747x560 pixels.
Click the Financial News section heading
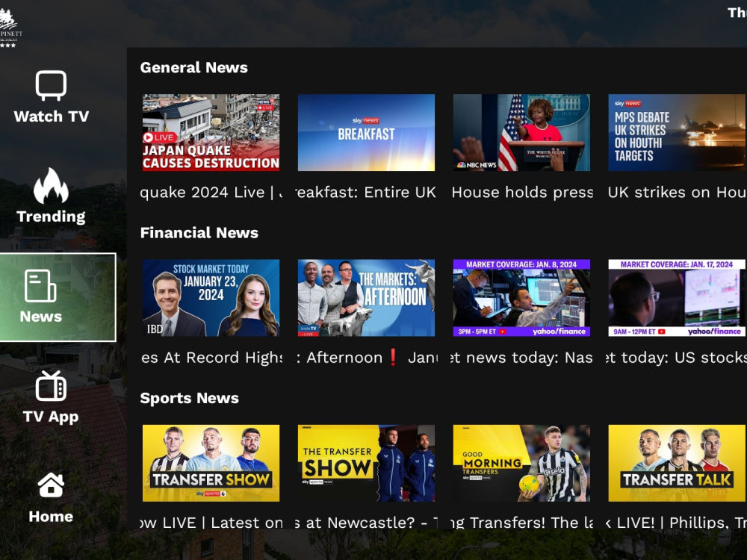(x=199, y=233)
